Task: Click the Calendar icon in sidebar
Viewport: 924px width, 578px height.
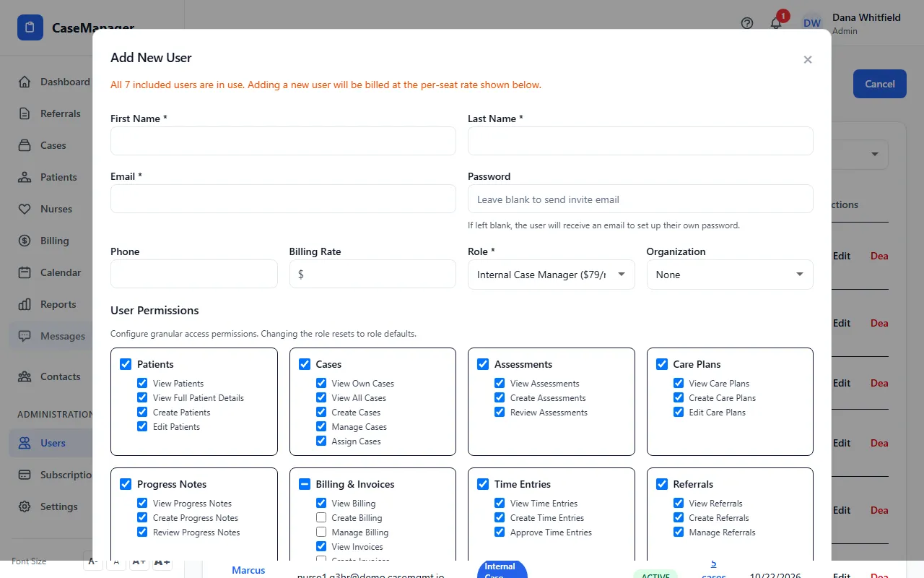Action: 25,272
